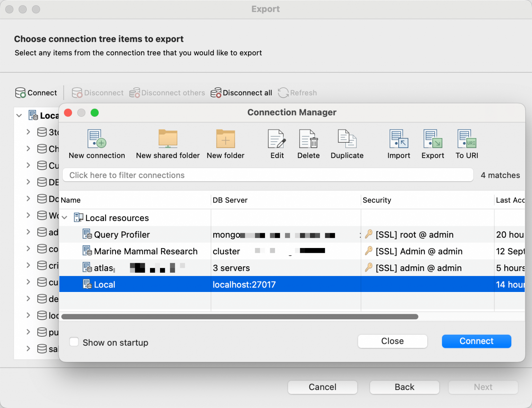Enable Show on startup checkbox
This screenshot has width=532, height=408.
(x=74, y=342)
